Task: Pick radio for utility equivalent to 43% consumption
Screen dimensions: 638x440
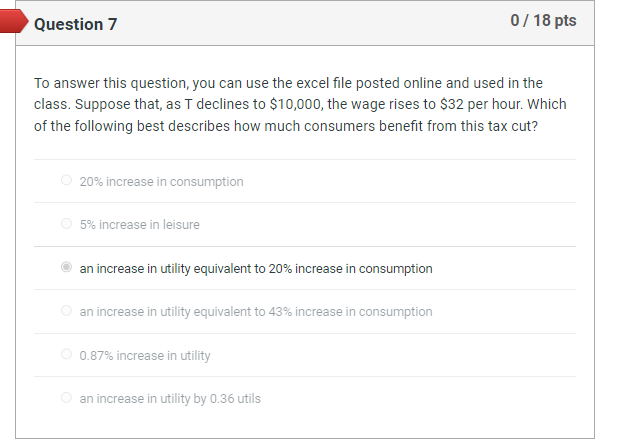Action: [66, 311]
